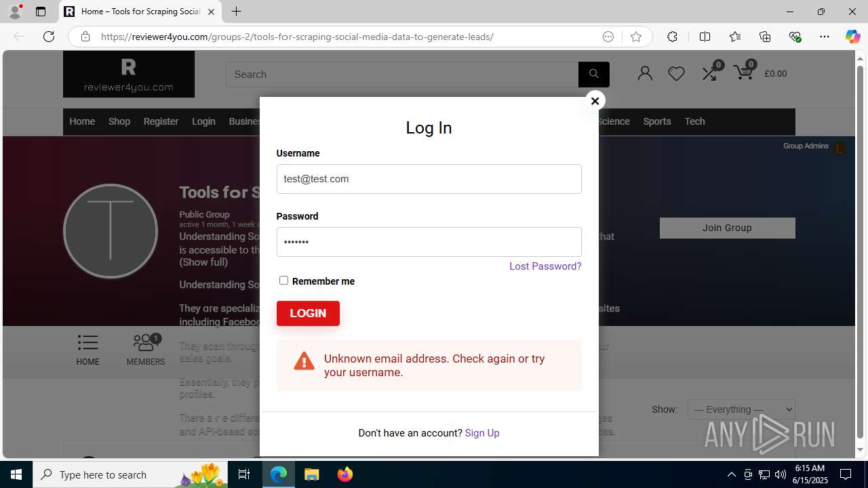Viewport: 868px width, 488px height.
Task: Open the wishlist heart icon
Action: click(676, 73)
